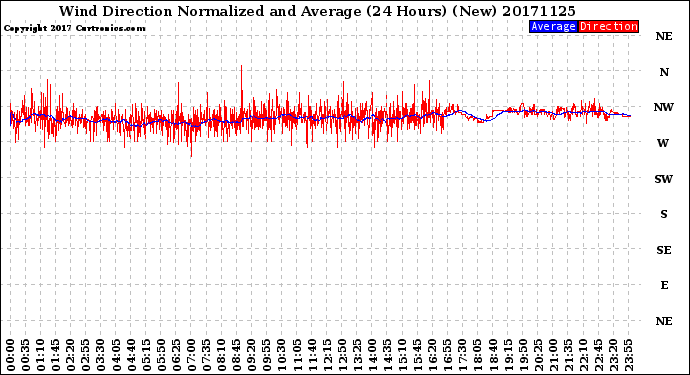
Task: Click the '11:40' time axis label
Action: point(312,355)
